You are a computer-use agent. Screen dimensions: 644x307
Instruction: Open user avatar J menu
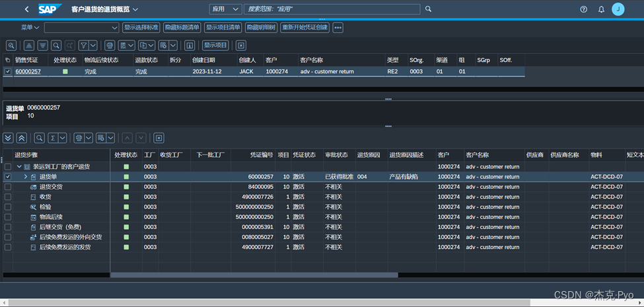pos(618,9)
